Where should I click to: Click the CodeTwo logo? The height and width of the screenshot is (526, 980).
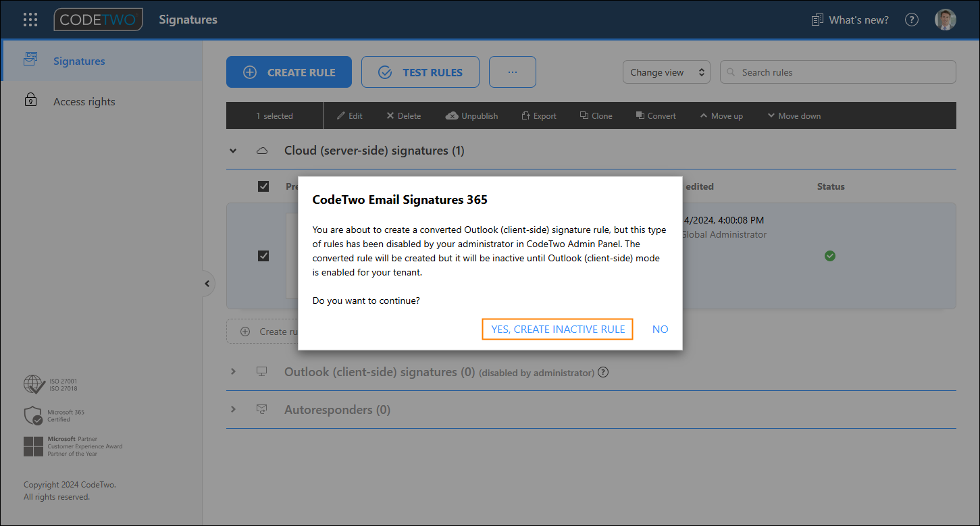(99, 20)
